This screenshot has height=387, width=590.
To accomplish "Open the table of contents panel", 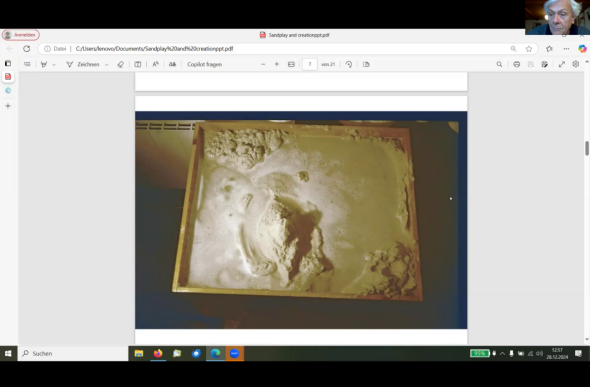I will [x=27, y=64].
